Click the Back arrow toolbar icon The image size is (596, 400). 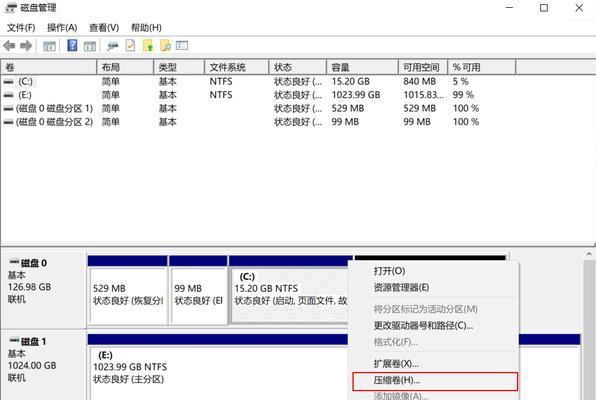pyautogui.click(x=9, y=46)
